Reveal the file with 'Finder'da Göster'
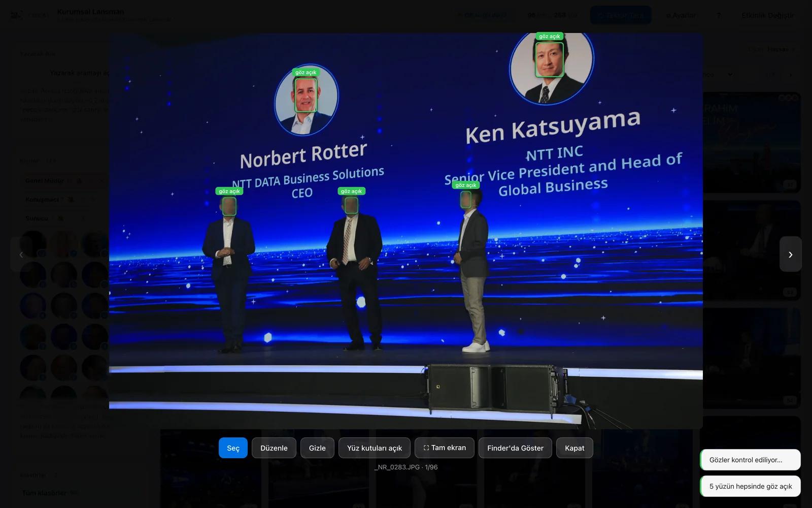 [515, 448]
